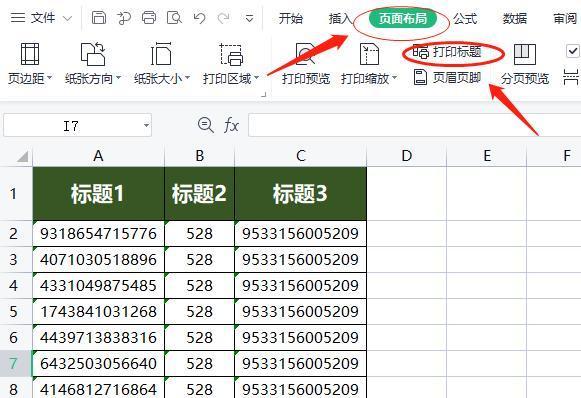581x398 pixels.
Task: Click into the formula bar input
Action: (414, 125)
